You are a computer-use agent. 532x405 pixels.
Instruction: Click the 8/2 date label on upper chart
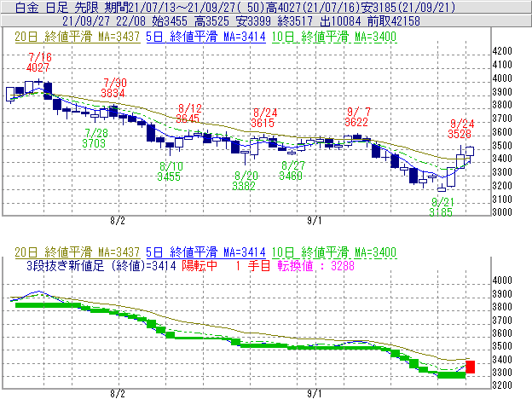point(118,221)
